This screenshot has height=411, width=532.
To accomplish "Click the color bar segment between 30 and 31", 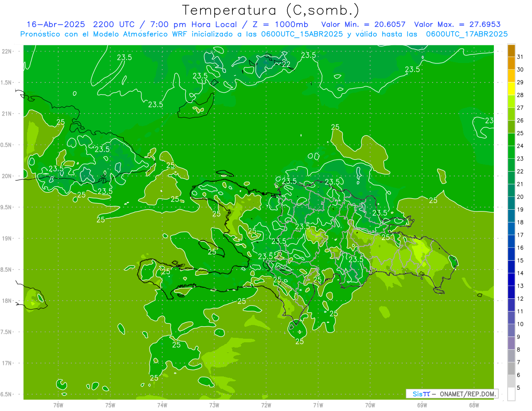I will tap(511, 63).
